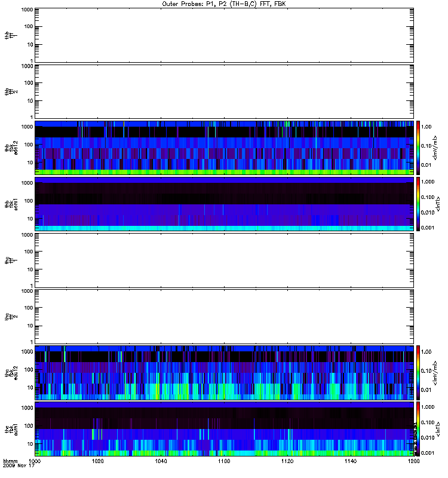This screenshot has width=448, height=478.
Task: Click the 0.01 tick on thb edc12 color bar
Action: click(426, 165)
